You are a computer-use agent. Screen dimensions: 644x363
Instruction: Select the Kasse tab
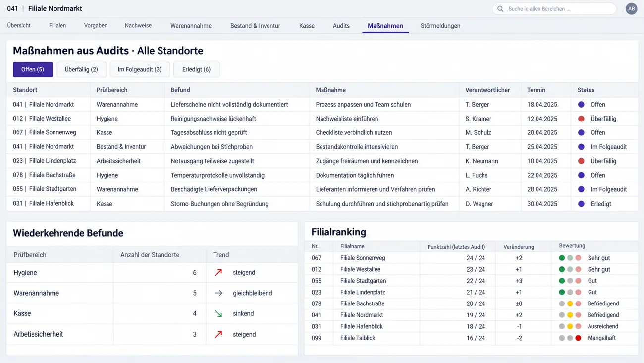(307, 26)
